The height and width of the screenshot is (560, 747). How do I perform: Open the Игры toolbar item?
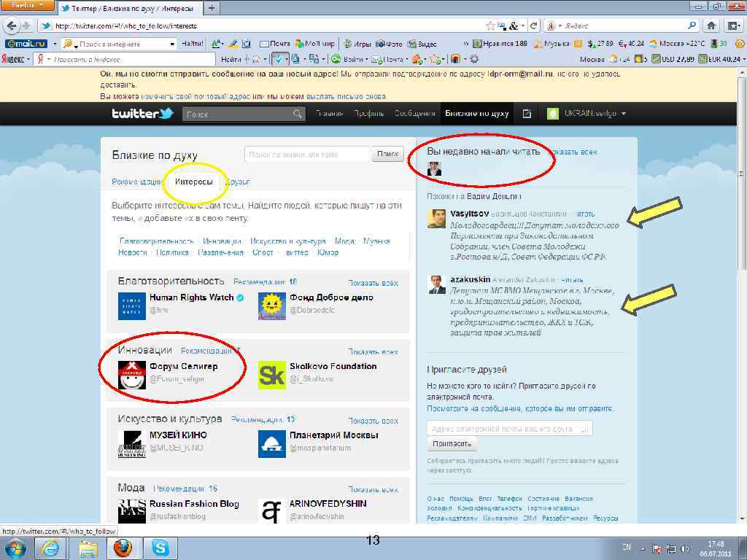pyautogui.click(x=357, y=44)
